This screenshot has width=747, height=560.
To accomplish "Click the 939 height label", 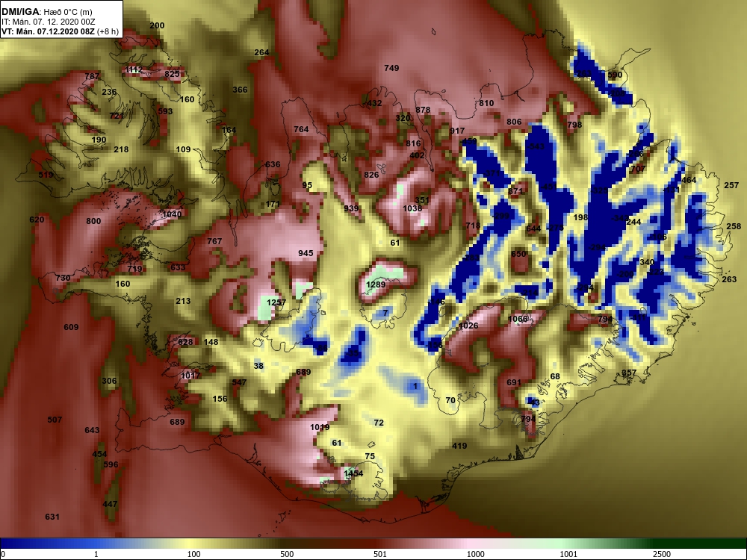I will 351,208.
